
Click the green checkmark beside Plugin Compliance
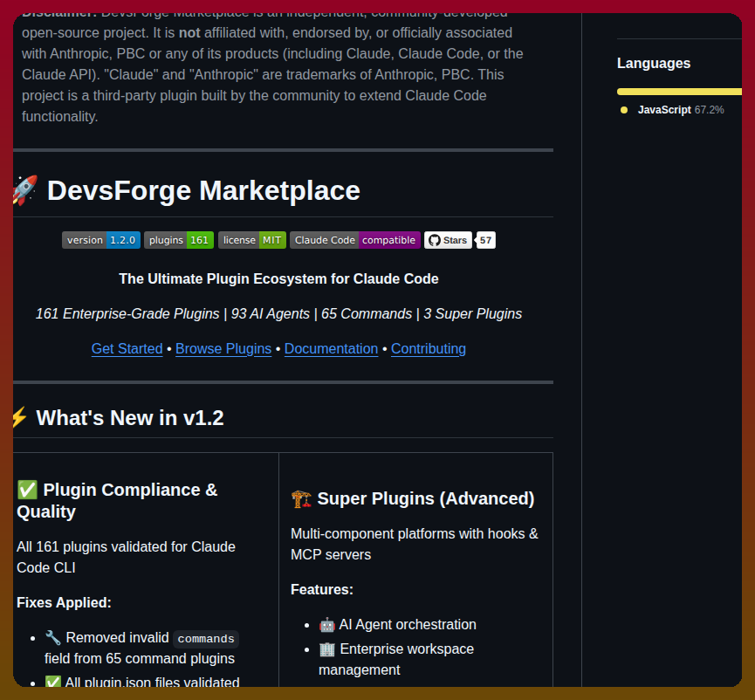click(27, 490)
